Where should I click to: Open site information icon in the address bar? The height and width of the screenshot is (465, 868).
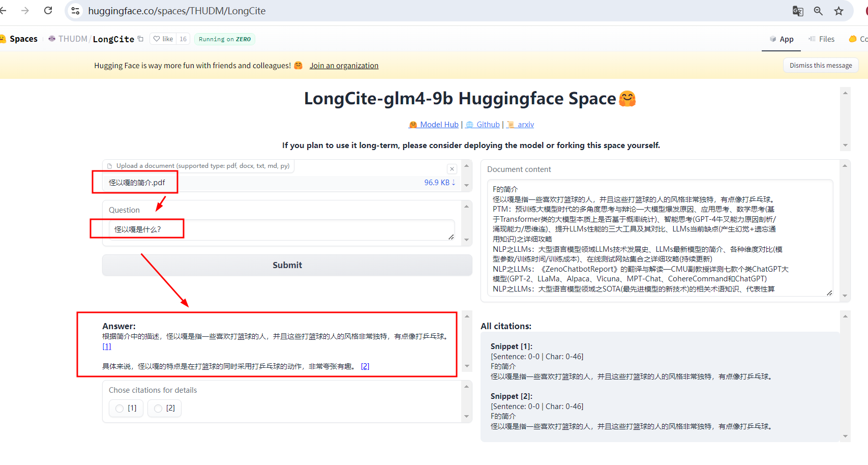[75, 11]
